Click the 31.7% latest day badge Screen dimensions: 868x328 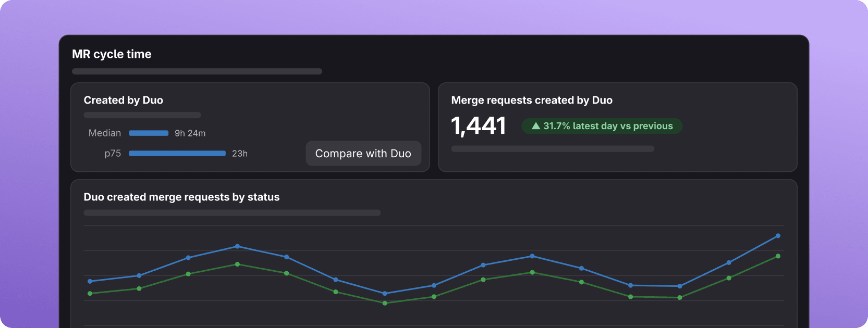click(602, 126)
